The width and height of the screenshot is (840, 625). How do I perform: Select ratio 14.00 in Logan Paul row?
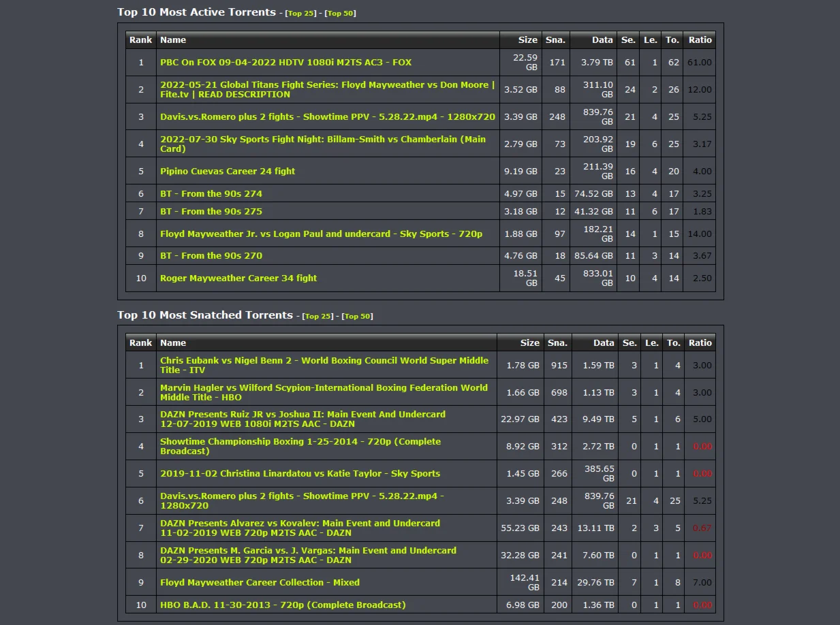coord(700,234)
